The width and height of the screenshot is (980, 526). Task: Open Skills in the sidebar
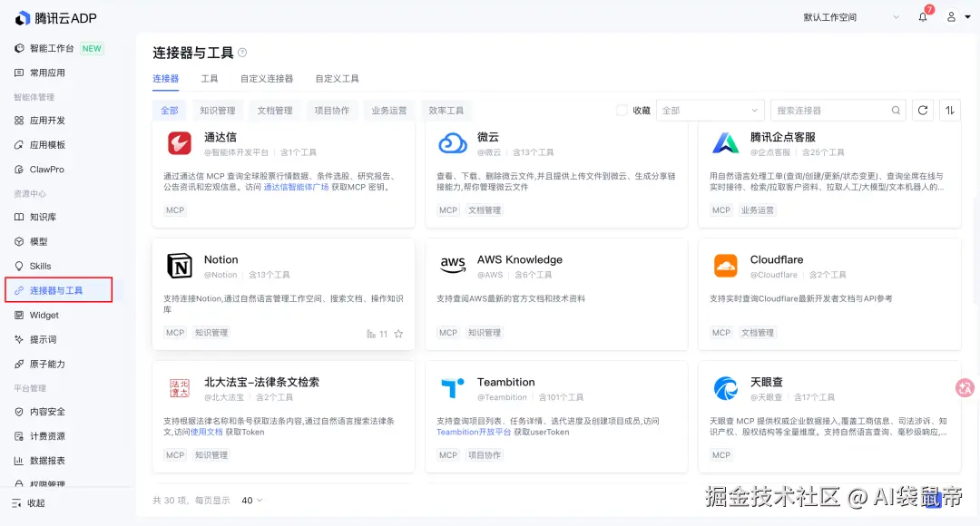click(41, 266)
